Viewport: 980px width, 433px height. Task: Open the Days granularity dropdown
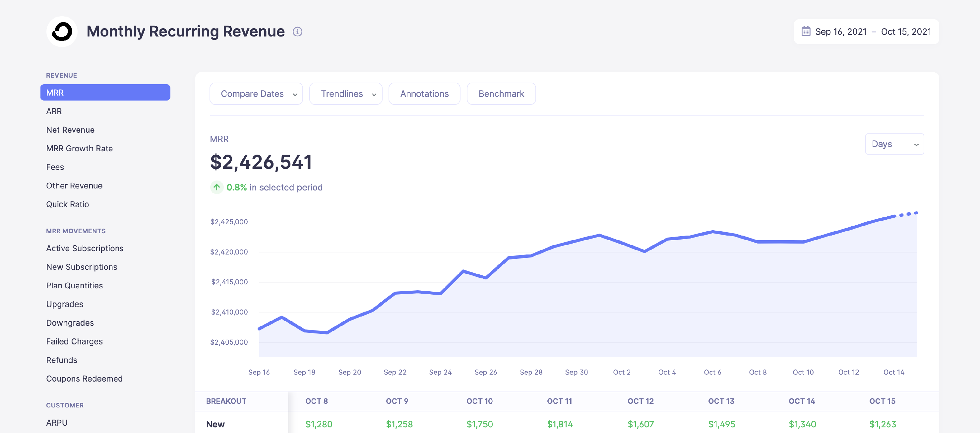894,144
